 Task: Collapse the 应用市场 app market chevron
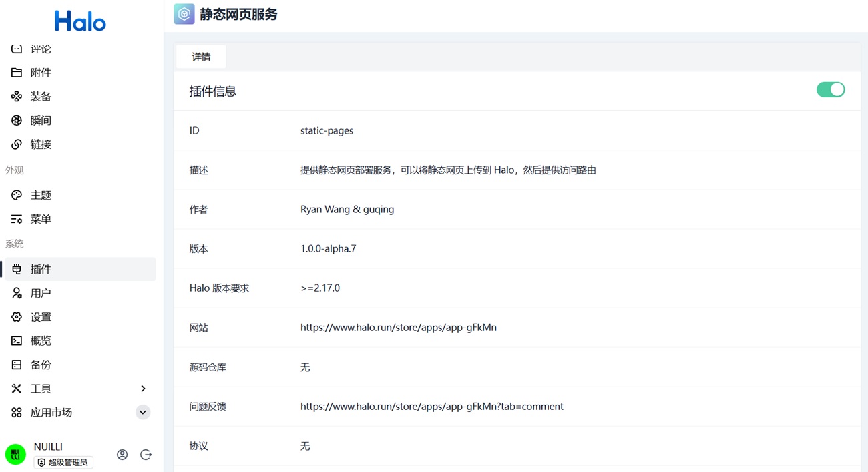(143, 413)
